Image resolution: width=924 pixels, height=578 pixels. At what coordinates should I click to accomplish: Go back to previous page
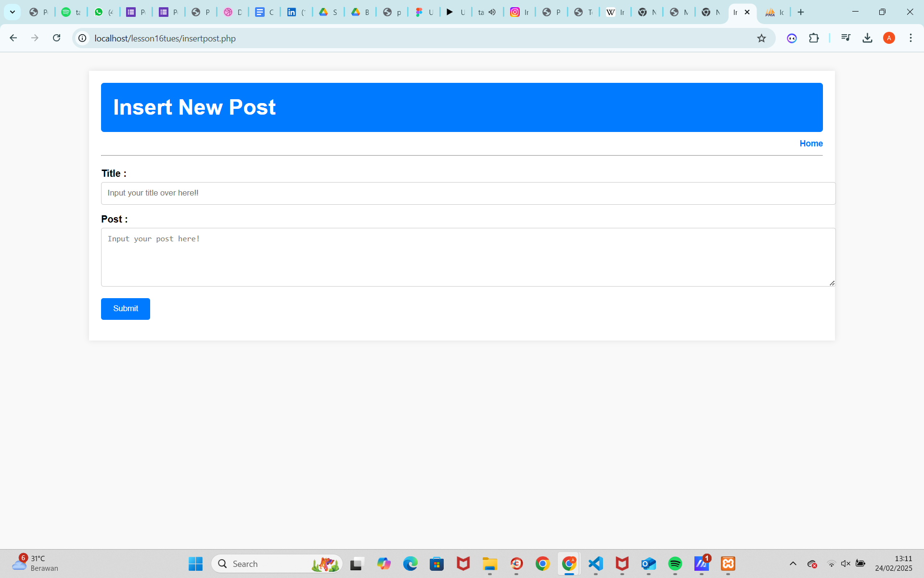pyautogui.click(x=13, y=38)
